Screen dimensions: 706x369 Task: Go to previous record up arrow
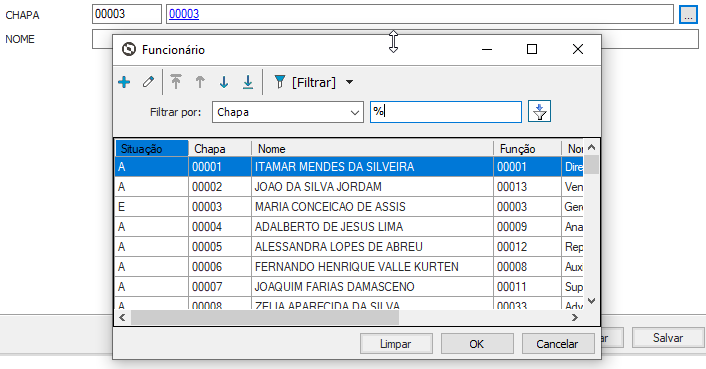[200, 82]
